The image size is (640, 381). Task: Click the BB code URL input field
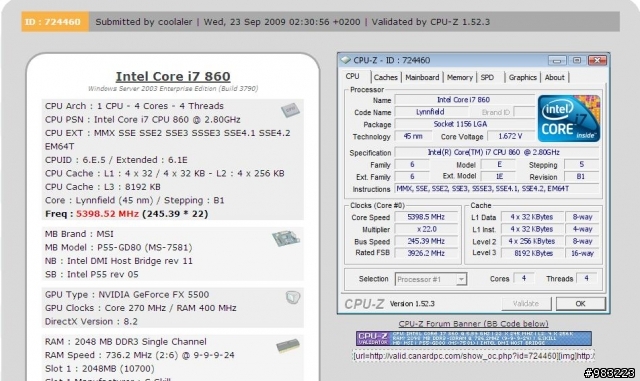pos(473,356)
